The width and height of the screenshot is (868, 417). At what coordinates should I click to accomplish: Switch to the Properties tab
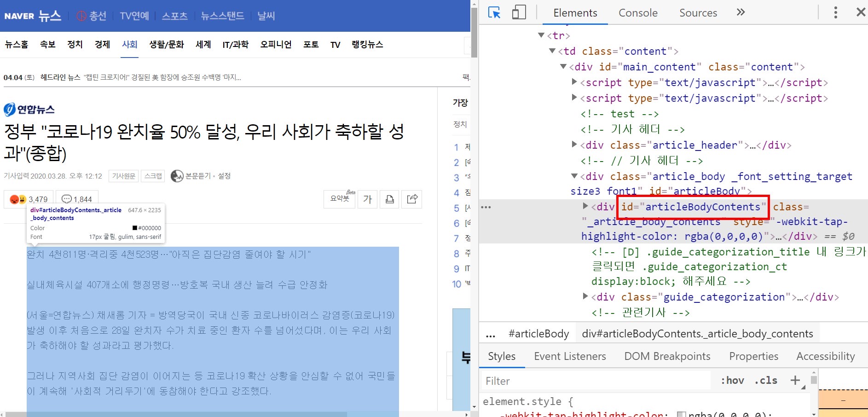754,356
